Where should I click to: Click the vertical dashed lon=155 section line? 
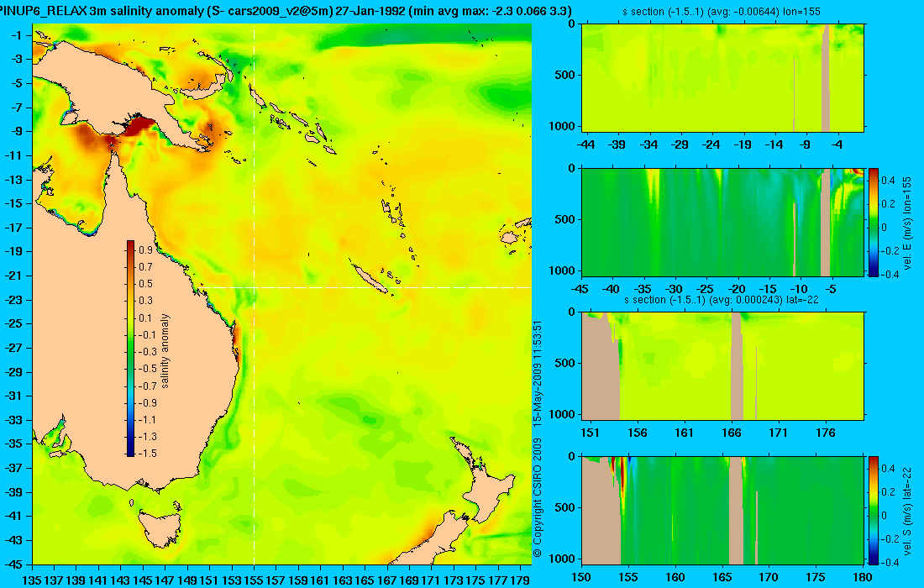point(254,295)
